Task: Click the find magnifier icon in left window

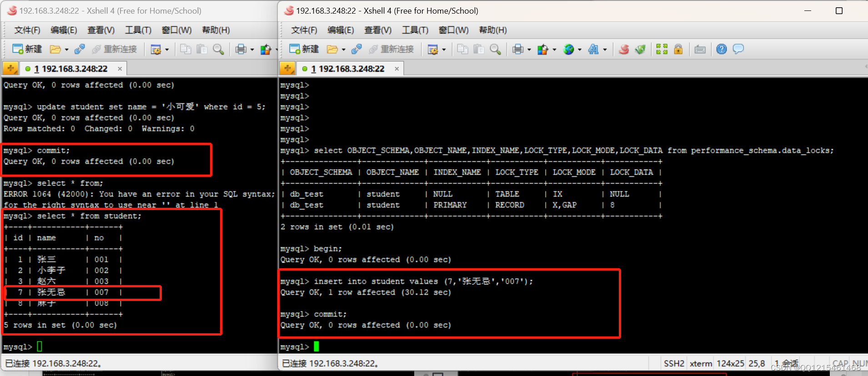Action: tap(218, 49)
